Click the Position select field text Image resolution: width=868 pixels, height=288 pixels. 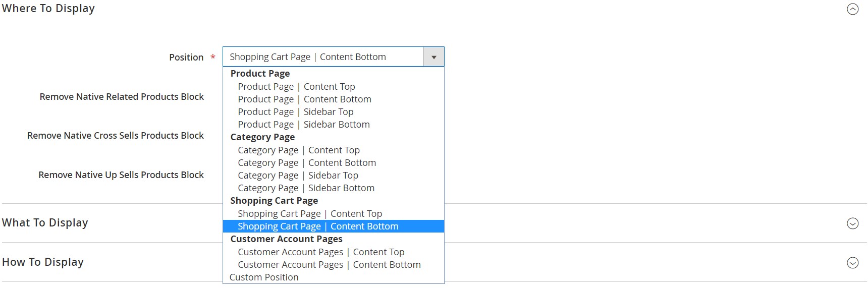point(308,57)
